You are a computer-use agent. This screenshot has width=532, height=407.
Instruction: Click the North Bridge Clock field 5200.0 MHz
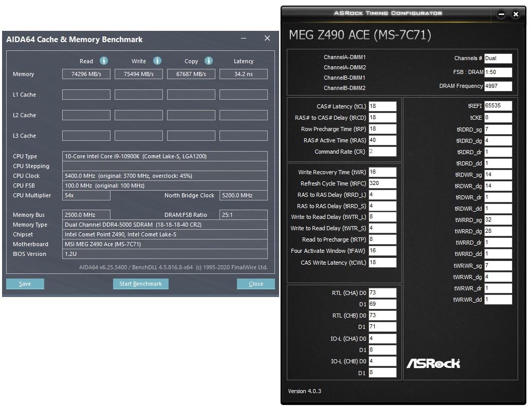(x=244, y=195)
